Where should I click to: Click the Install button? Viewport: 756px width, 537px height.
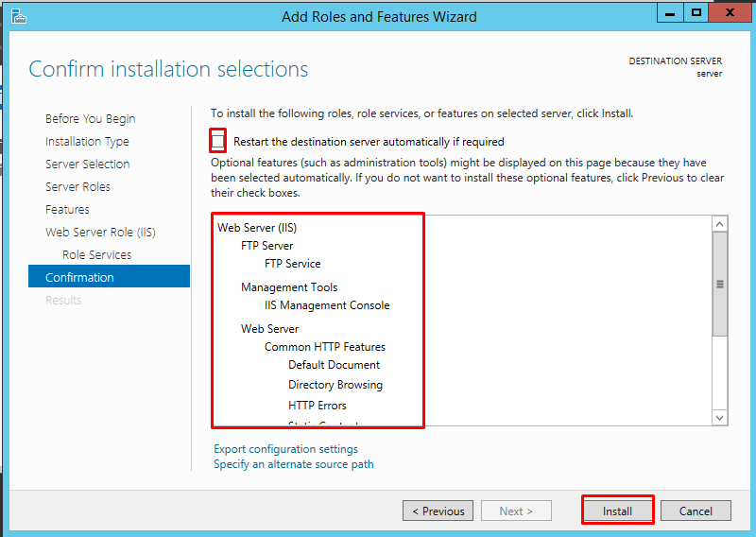[x=617, y=511]
